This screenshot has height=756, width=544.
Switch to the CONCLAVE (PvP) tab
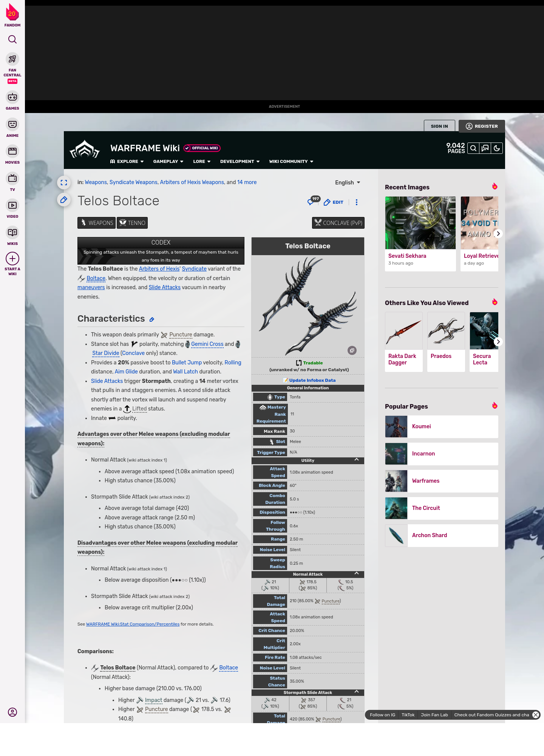pos(338,223)
